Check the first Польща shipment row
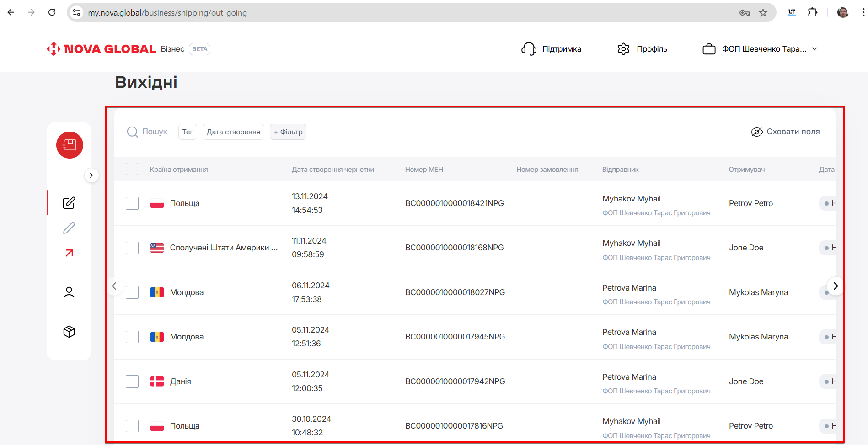Screen dimensions: 868x445 (132, 203)
